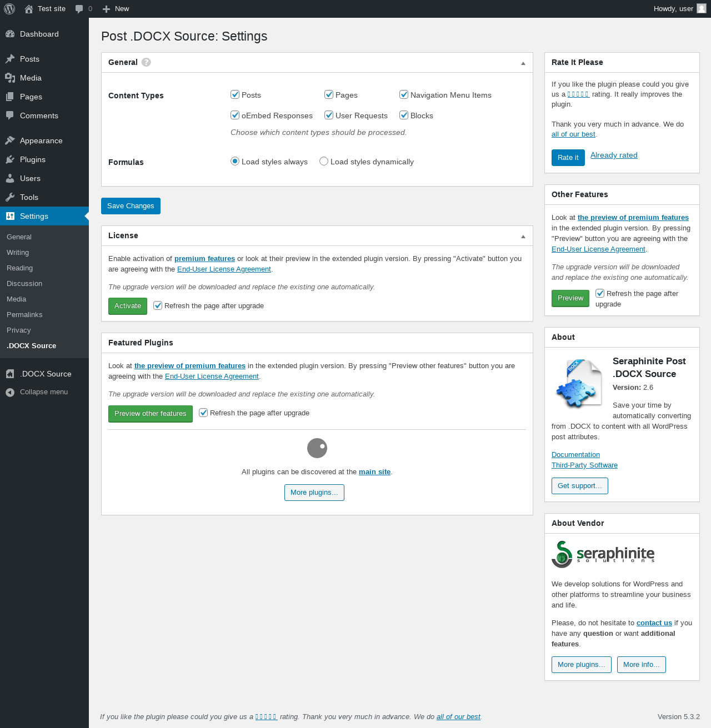This screenshot has width=711, height=728.
Task: Open the Permalinks settings submenu item
Action: pyautogui.click(x=24, y=314)
